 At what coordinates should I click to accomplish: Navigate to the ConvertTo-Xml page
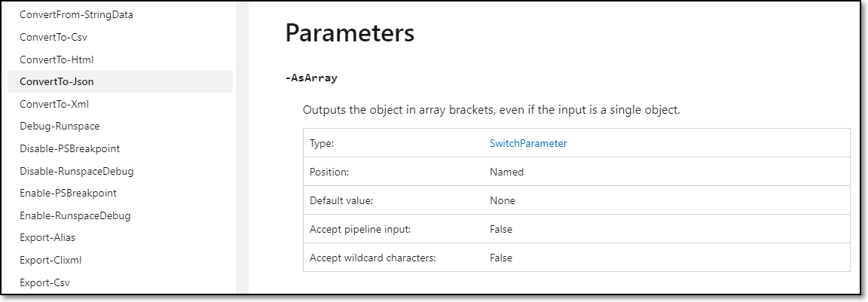54,104
